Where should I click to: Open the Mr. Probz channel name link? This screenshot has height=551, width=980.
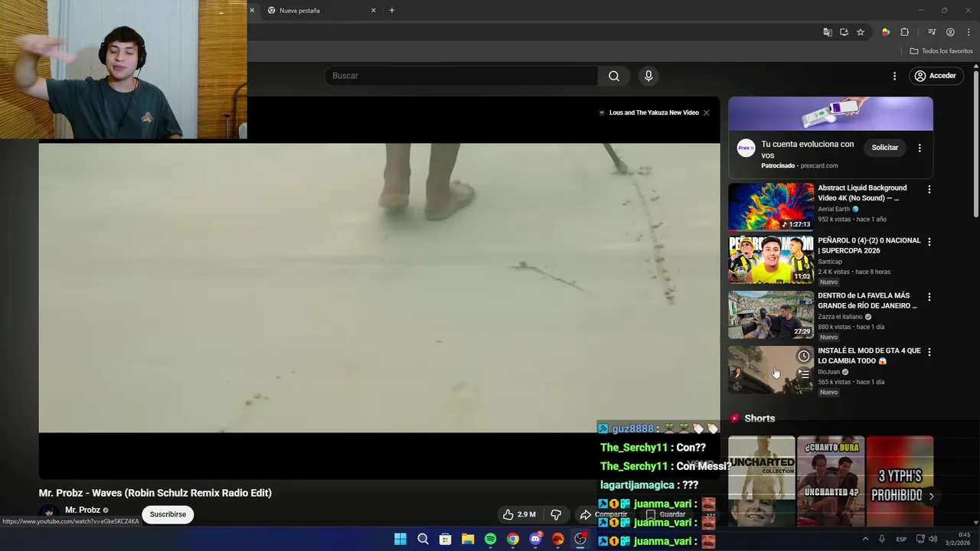click(x=83, y=510)
